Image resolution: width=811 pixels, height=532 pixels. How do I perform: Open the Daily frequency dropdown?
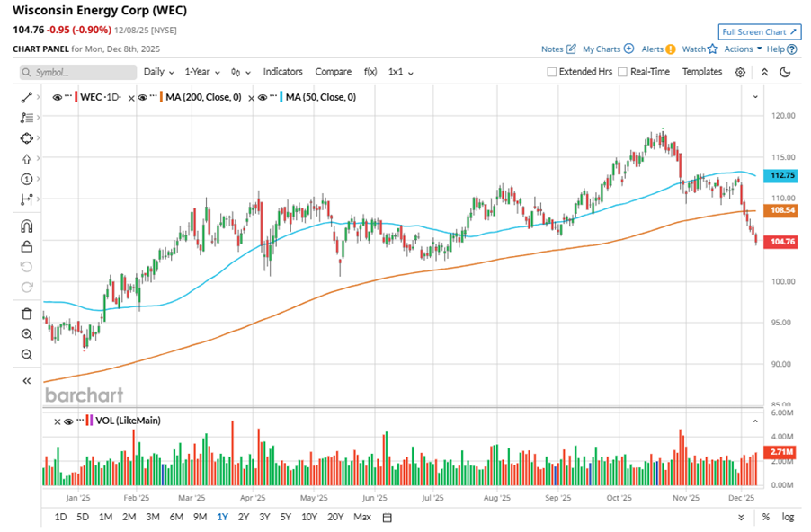[x=159, y=72]
